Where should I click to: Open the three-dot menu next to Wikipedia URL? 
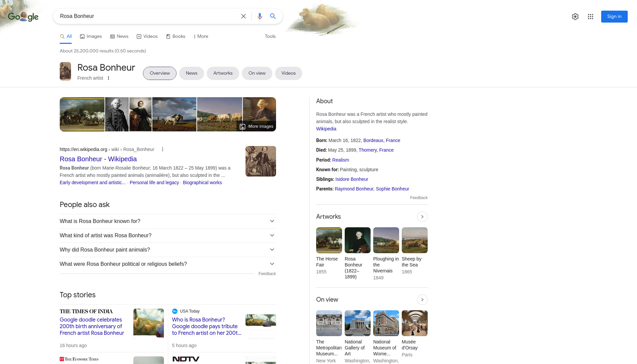tap(163, 149)
